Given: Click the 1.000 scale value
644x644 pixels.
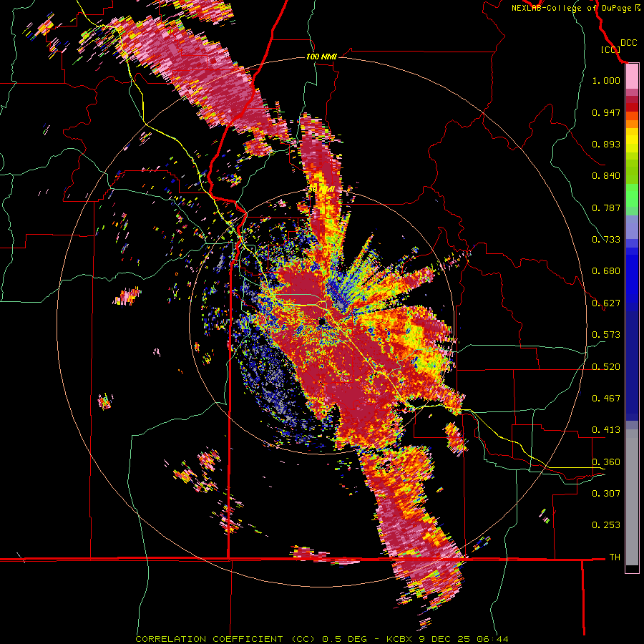Looking at the screenshot, I should pyautogui.click(x=606, y=80).
